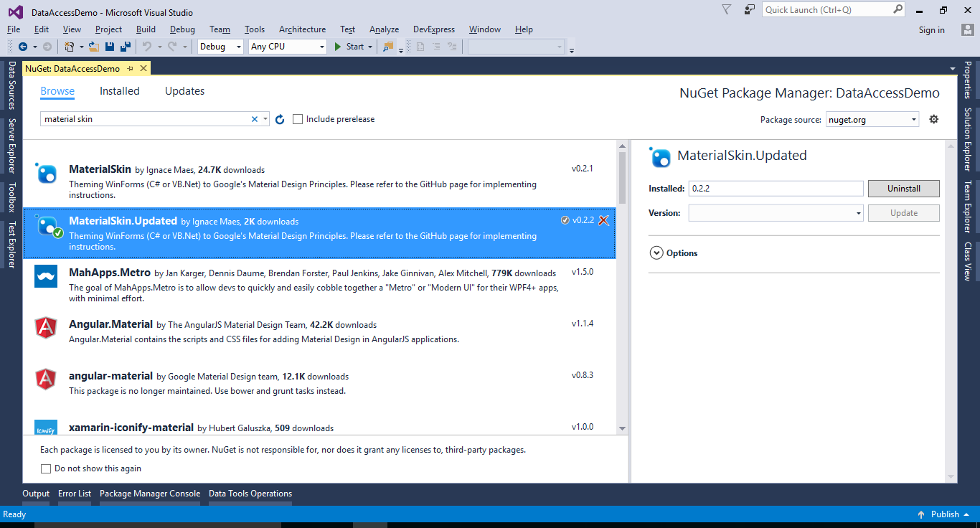The width and height of the screenshot is (980, 528).
Task: Open the Analyze menu
Action: (x=384, y=29)
